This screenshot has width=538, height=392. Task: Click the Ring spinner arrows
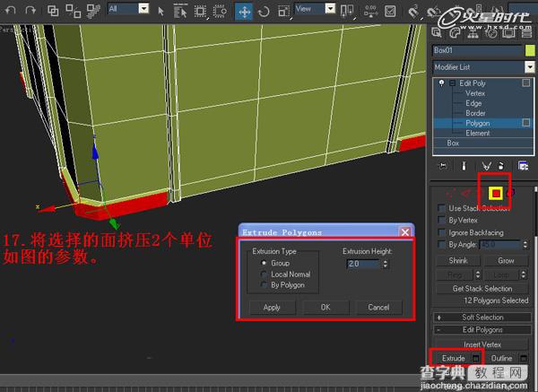pyautogui.click(x=477, y=274)
